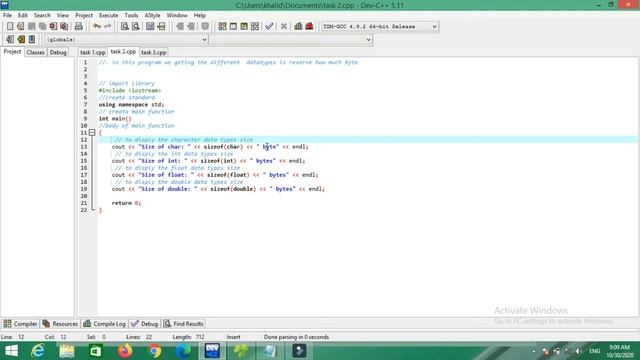Click the Undo arrow icon
Screen dimensions: 640x360
pyautogui.click(x=97, y=27)
